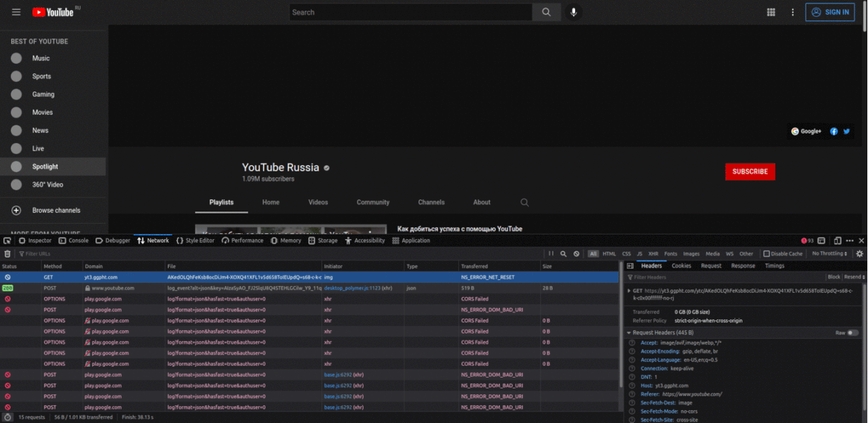
Task: Collapse the request details pane toggle icon
Action: pos(630,266)
